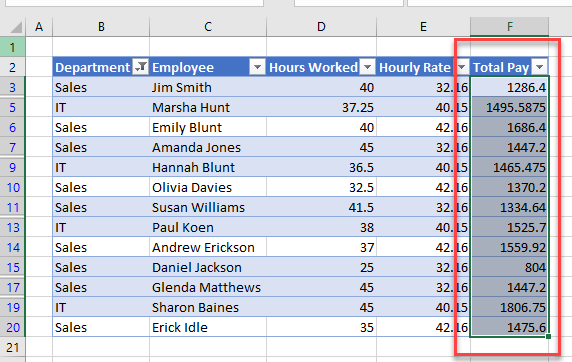572x362 pixels.
Task: Click the Select All corner triangle
Action: 15,27
